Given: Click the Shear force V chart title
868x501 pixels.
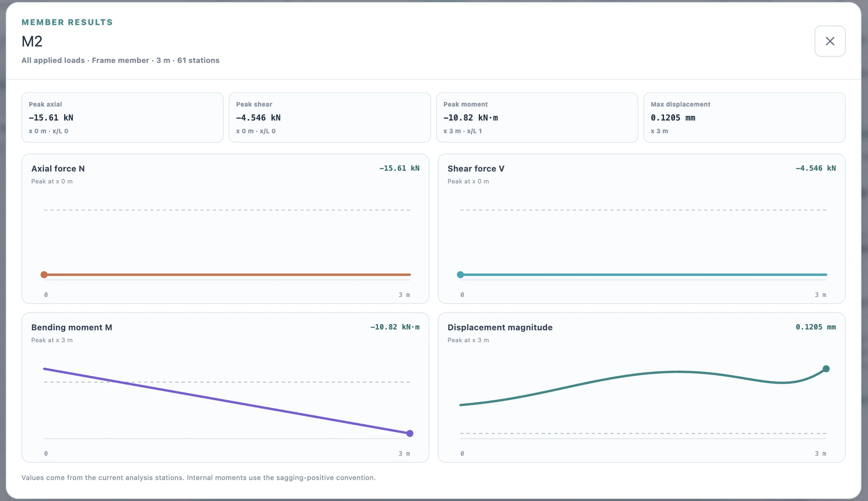Looking at the screenshot, I should [x=476, y=169].
